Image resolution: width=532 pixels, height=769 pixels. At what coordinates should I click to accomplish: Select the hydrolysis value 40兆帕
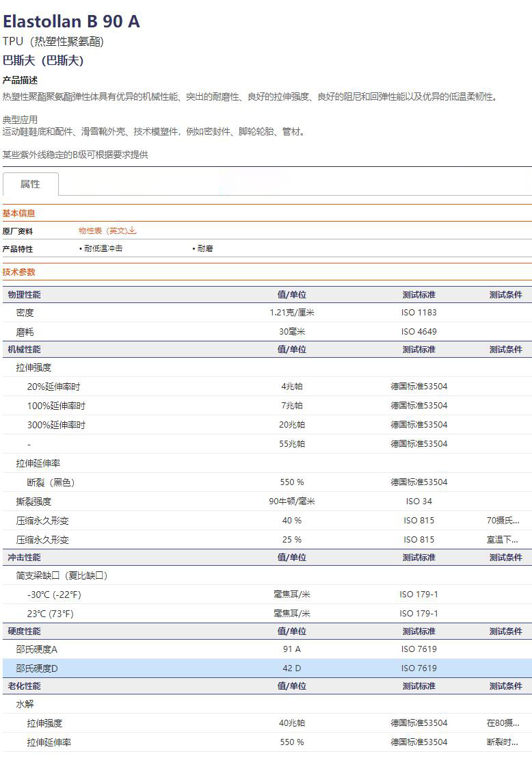click(292, 723)
